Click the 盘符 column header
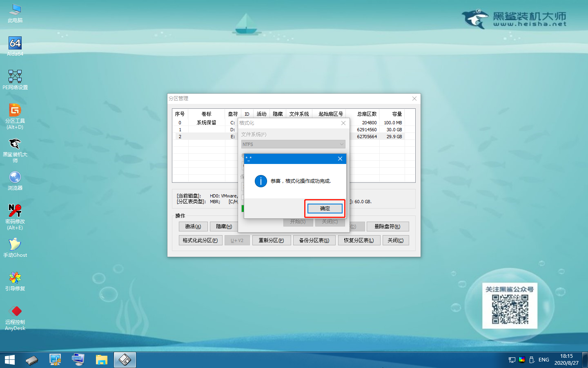 [x=233, y=114]
